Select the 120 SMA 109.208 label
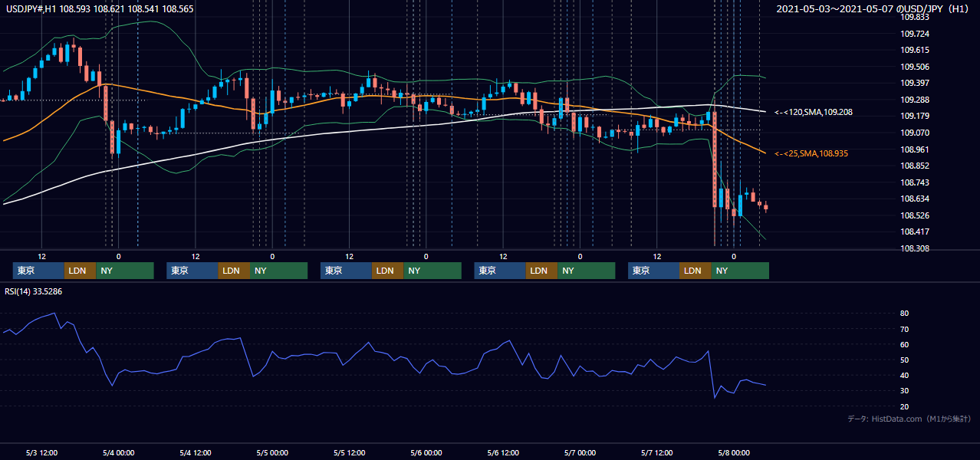The height and width of the screenshot is (460, 980). pyautogui.click(x=813, y=112)
